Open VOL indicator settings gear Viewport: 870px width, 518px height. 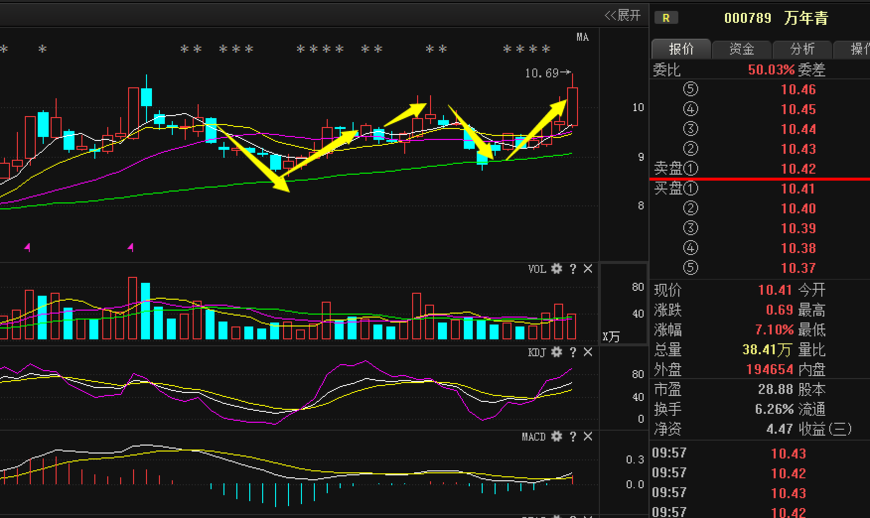click(x=557, y=269)
